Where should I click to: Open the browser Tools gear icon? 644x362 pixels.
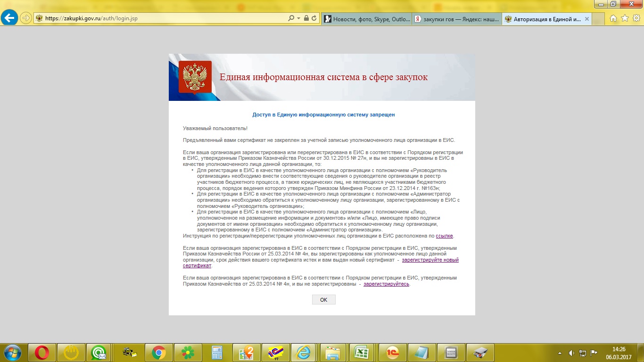(636, 18)
